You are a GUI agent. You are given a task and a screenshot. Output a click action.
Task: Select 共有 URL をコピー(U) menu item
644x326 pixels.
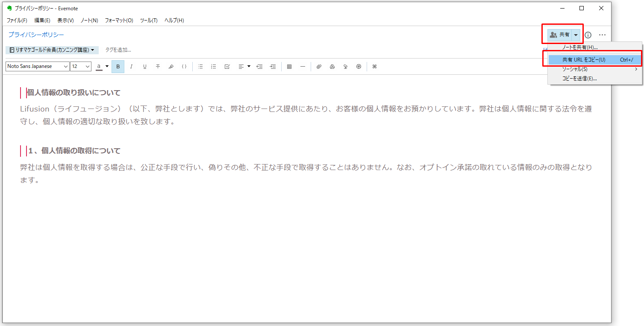point(595,60)
